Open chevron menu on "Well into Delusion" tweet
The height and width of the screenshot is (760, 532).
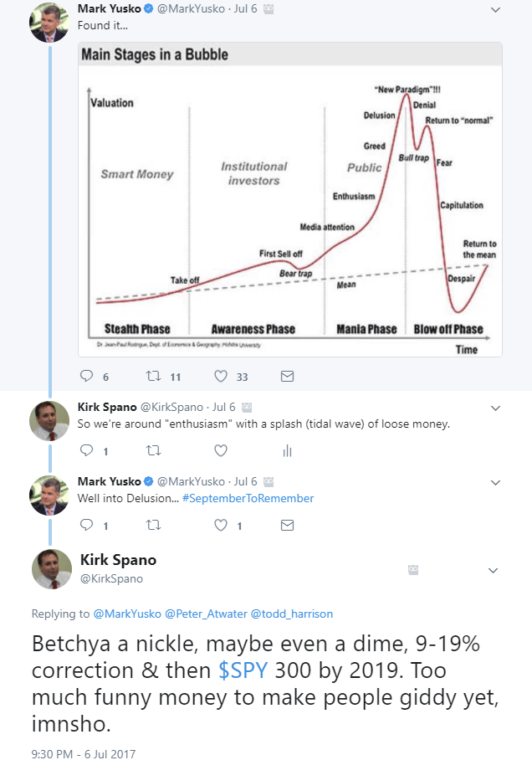495,483
